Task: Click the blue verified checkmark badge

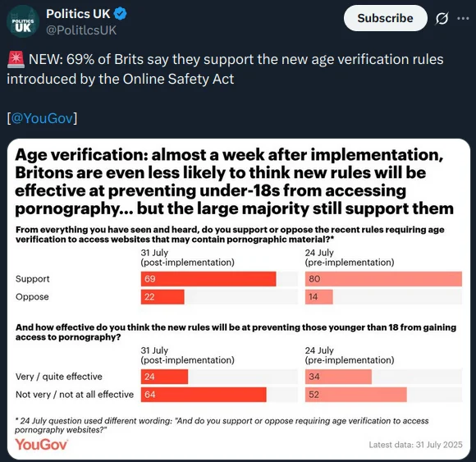Action: point(121,14)
